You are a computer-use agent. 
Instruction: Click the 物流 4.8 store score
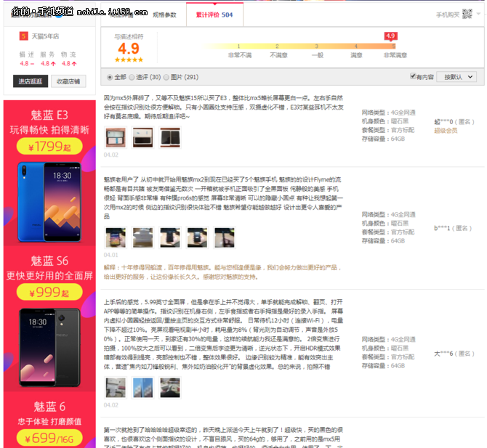[68, 59]
